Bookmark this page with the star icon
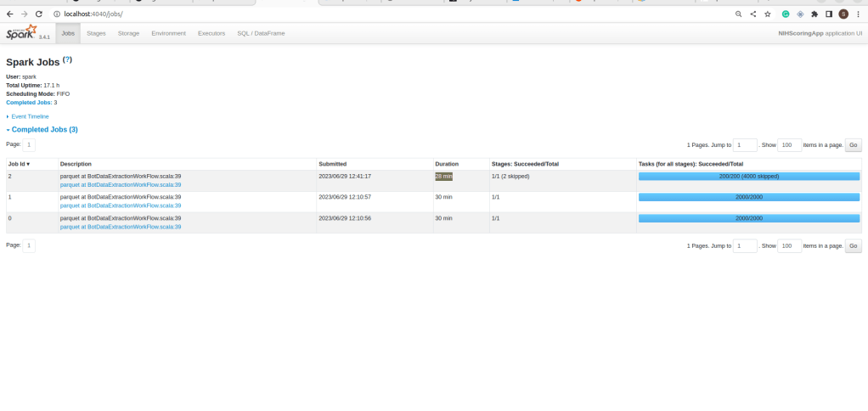The image size is (868, 411). 767,14
